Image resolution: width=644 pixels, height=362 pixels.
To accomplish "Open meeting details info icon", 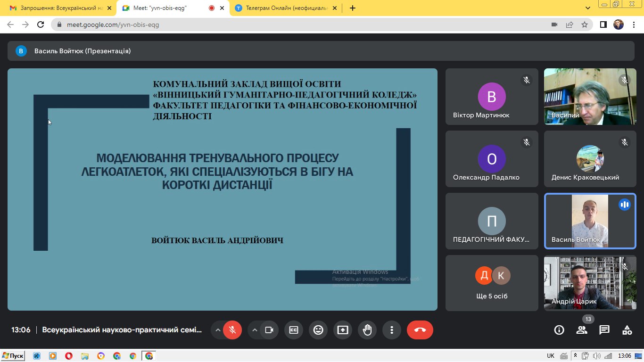I will (x=559, y=330).
